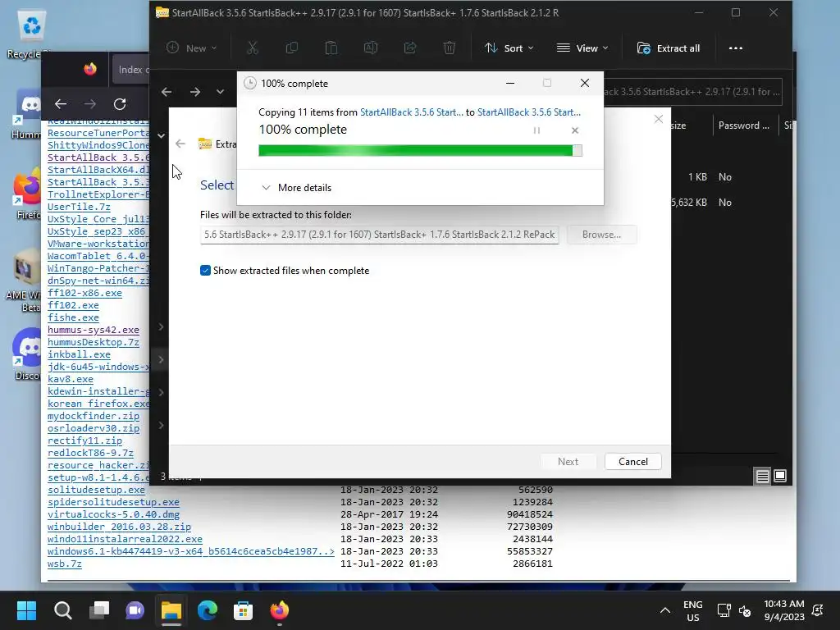Viewport: 840px width, 630px height.
Task: Click the Share icon in Explorer toolbar
Action: 410,48
